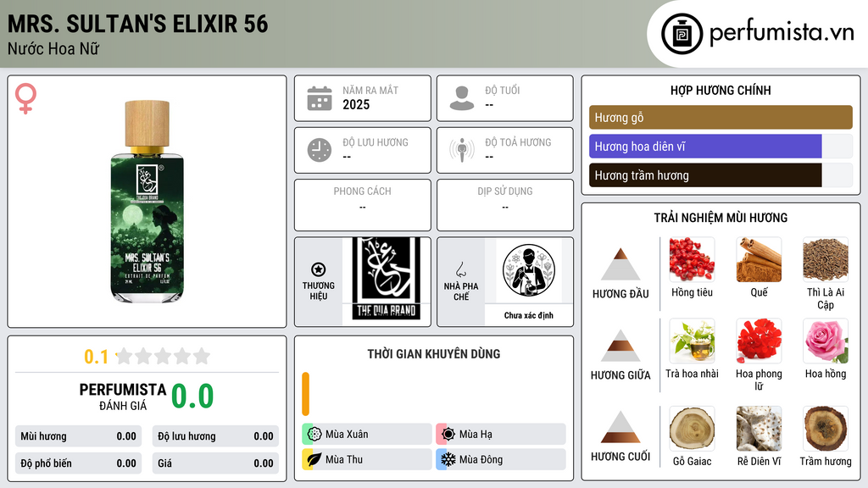Viewport: 868px width, 488px height.
Task: Click the sillage icon beside Độ toả hương
Action: pos(462,150)
